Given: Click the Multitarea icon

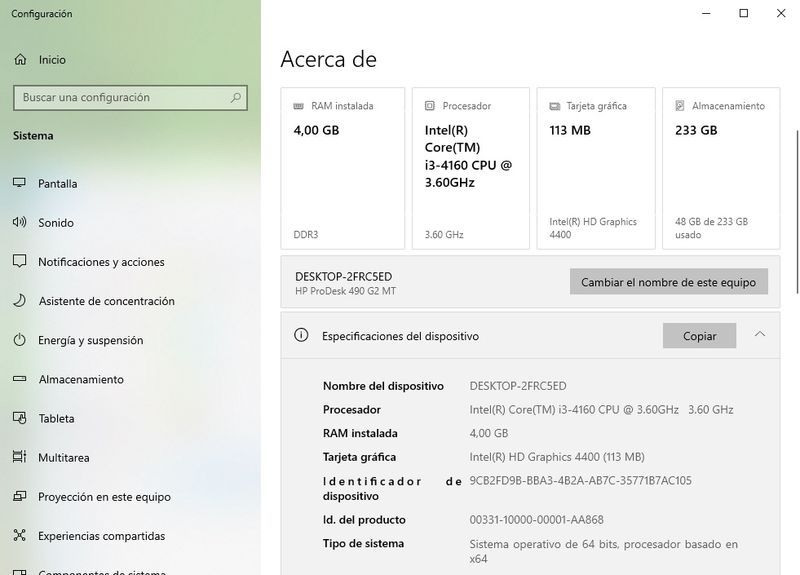Looking at the screenshot, I should pyautogui.click(x=19, y=457).
